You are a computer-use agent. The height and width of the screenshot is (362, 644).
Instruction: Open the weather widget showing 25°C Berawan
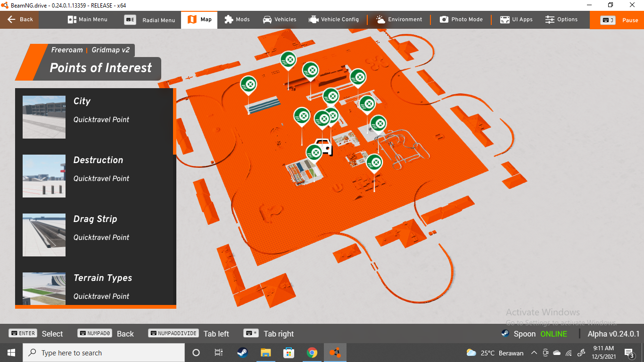495,353
